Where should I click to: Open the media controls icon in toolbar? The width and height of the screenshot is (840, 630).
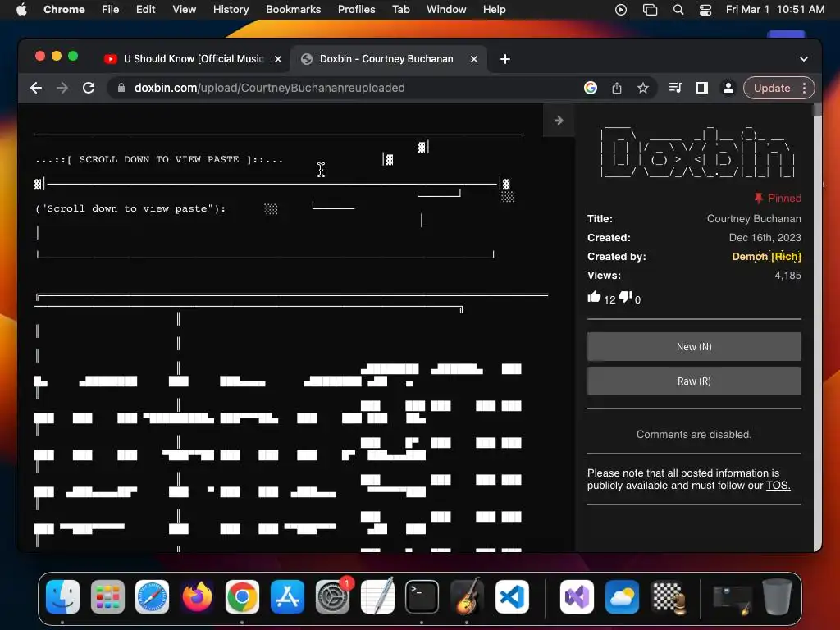[676, 88]
